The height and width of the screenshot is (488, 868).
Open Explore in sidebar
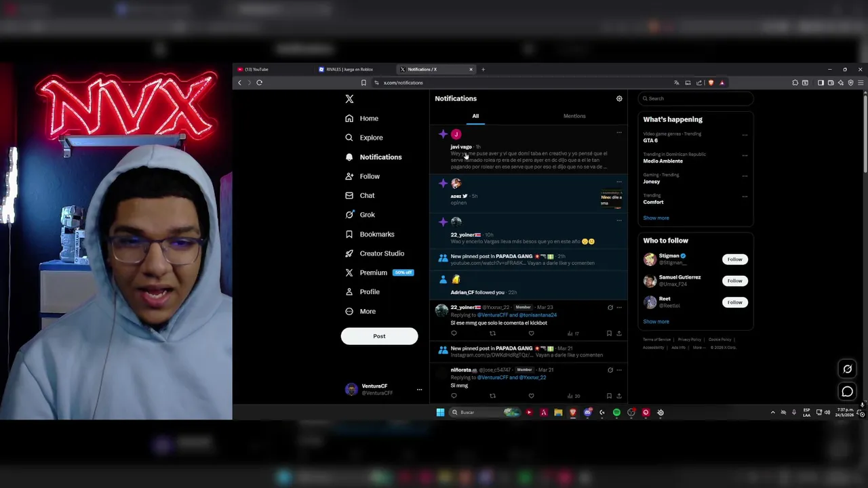click(x=364, y=138)
